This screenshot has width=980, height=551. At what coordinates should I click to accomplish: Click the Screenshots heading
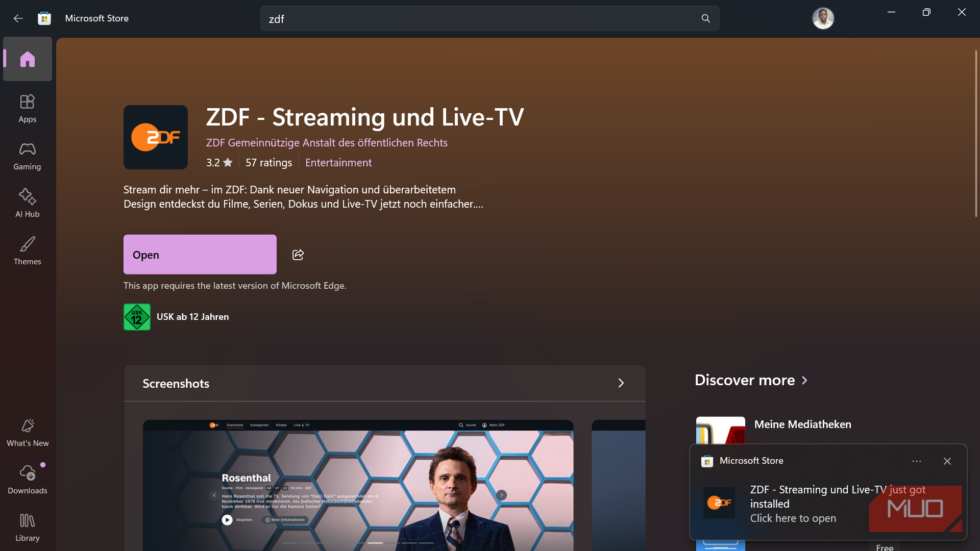point(176,384)
